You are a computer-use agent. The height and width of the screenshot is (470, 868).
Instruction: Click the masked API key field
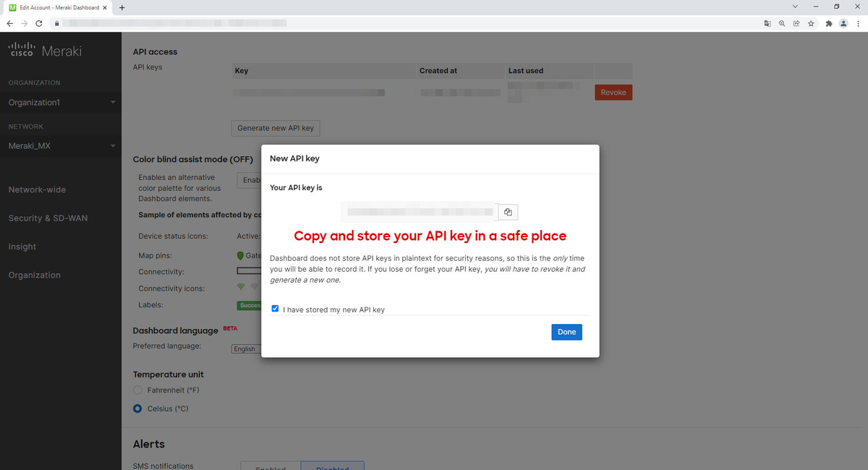point(420,212)
